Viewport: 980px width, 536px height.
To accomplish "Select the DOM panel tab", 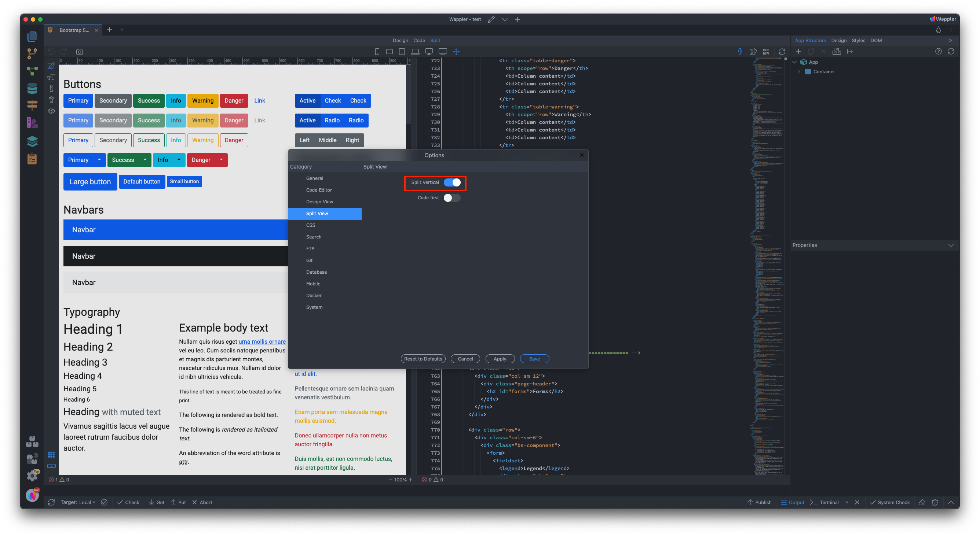I will [877, 40].
